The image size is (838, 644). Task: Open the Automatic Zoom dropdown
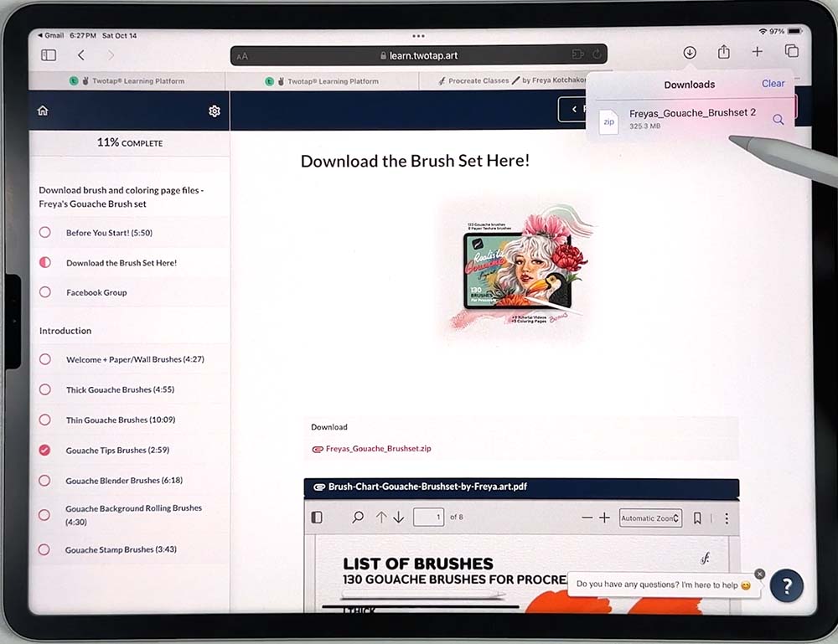pyautogui.click(x=650, y=518)
